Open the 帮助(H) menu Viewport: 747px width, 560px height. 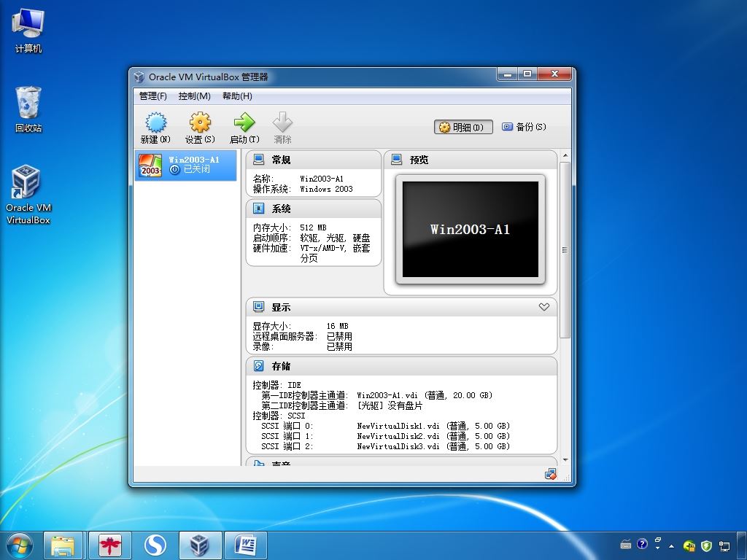(x=237, y=96)
